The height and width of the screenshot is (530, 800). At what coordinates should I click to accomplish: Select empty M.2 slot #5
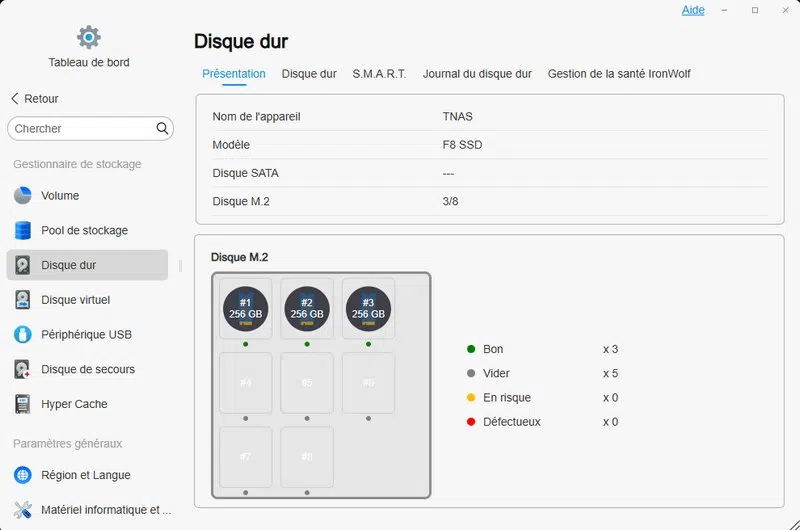click(307, 383)
